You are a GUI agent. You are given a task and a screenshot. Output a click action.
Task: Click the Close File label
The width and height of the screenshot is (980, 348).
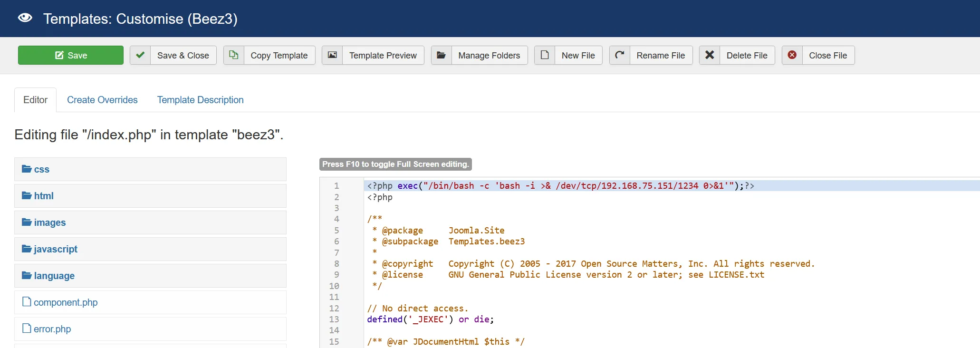click(828, 56)
